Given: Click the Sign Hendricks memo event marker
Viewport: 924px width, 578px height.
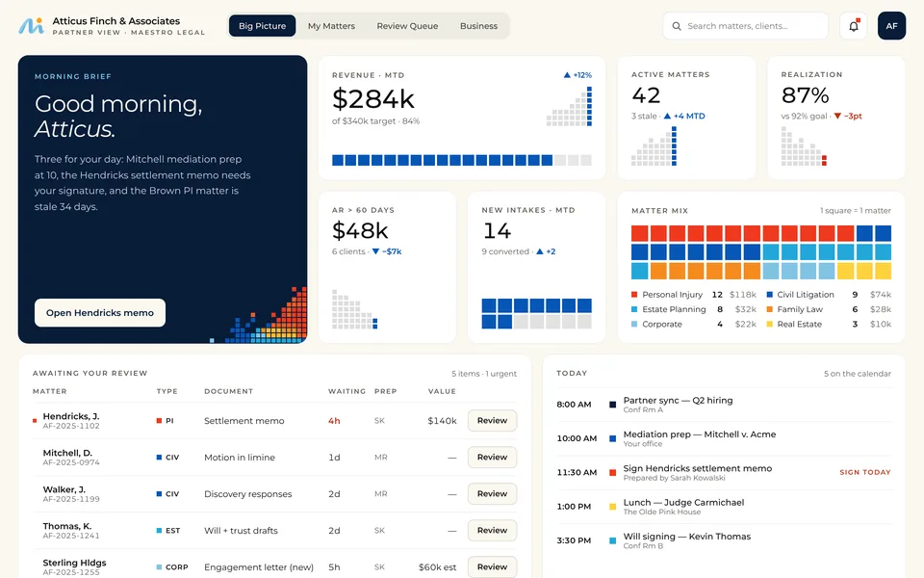Looking at the screenshot, I should click(x=612, y=472).
